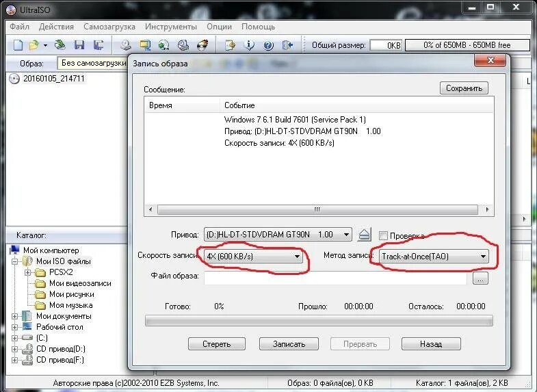537x392 pixels.
Task: Click the Файл образа input field
Action: pyautogui.click(x=335, y=278)
